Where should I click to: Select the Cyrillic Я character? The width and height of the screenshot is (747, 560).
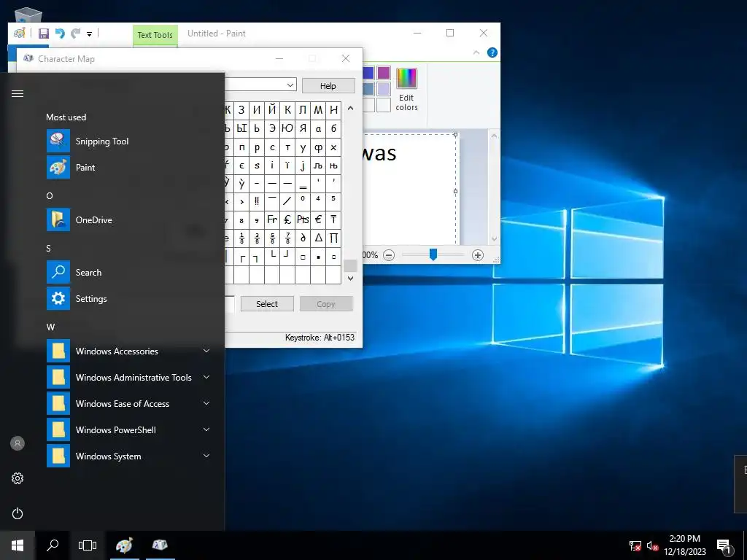(x=303, y=128)
